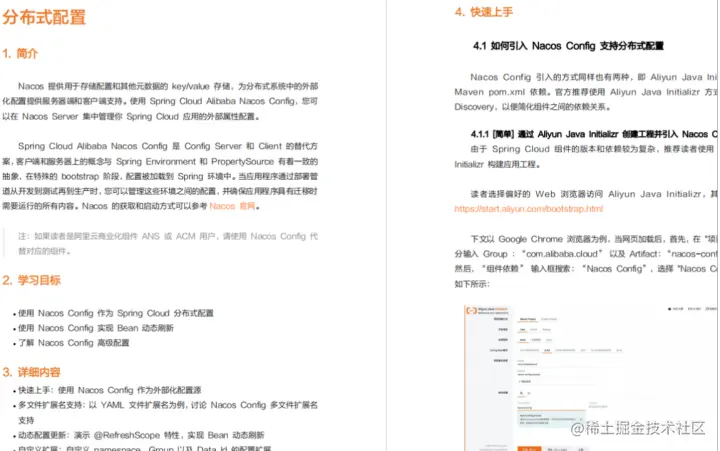Click the line starting 下文以 Google Chrome 浏览器为例
Screen dimensions: 720x451
point(594,239)
